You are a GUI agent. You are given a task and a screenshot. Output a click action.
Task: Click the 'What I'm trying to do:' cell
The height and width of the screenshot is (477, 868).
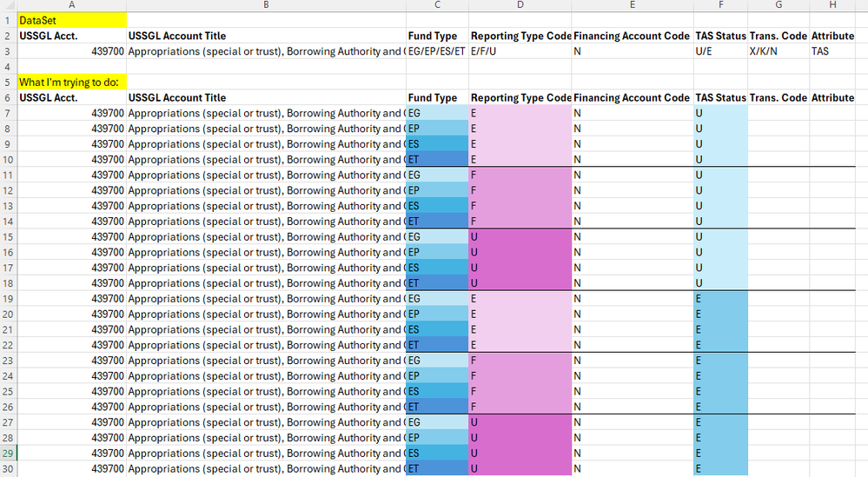[72, 83]
